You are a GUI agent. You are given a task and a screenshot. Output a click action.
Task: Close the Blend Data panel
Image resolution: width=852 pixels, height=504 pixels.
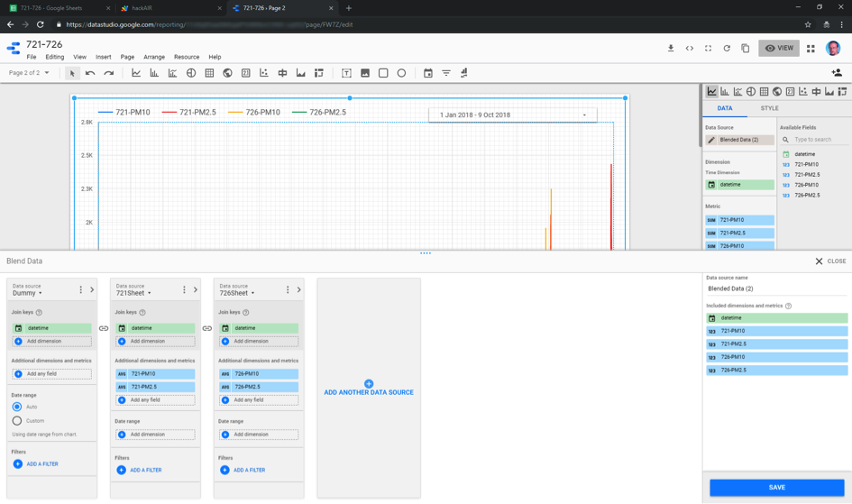pos(830,261)
